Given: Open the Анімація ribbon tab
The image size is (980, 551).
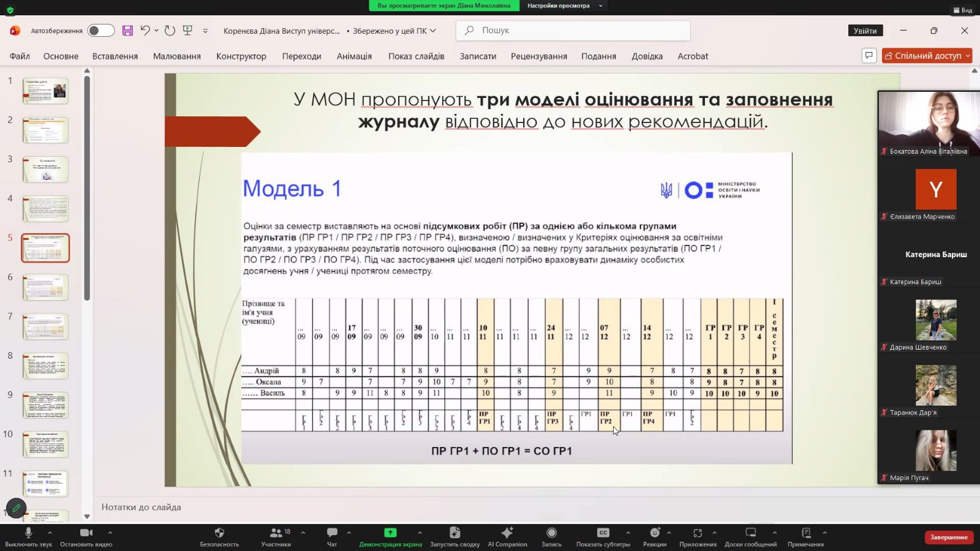Looking at the screenshot, I should click(354, 56).
